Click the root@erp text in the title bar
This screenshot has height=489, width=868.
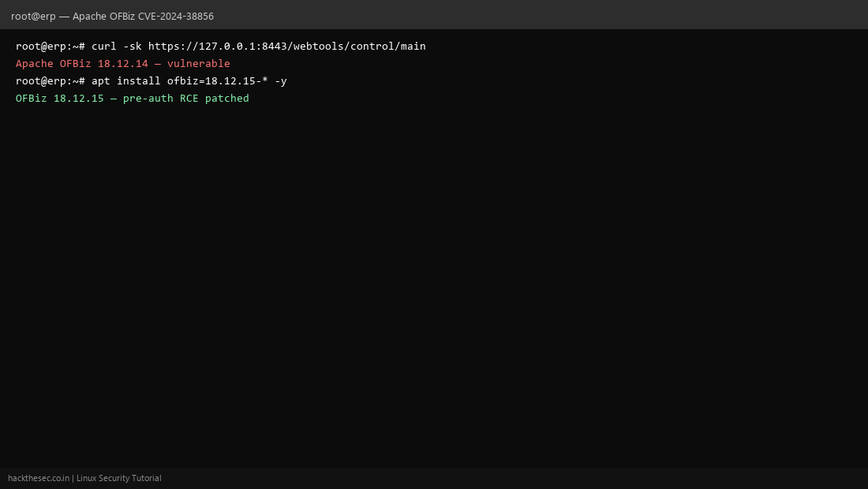coord(33,16)
